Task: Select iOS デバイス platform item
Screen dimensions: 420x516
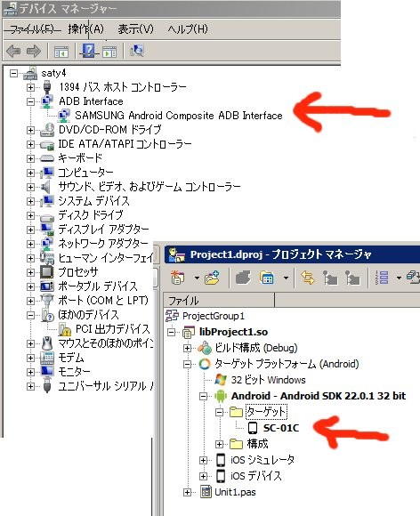Action: pos(256,476)
